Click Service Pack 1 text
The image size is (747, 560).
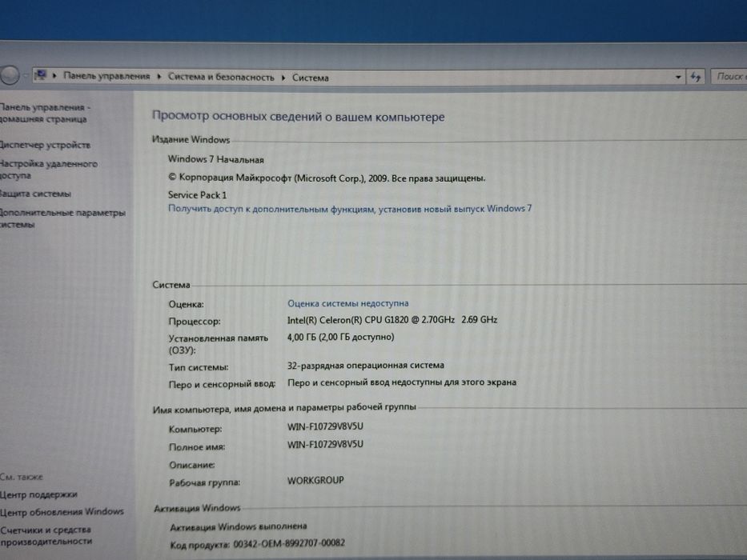pos(197,194)
